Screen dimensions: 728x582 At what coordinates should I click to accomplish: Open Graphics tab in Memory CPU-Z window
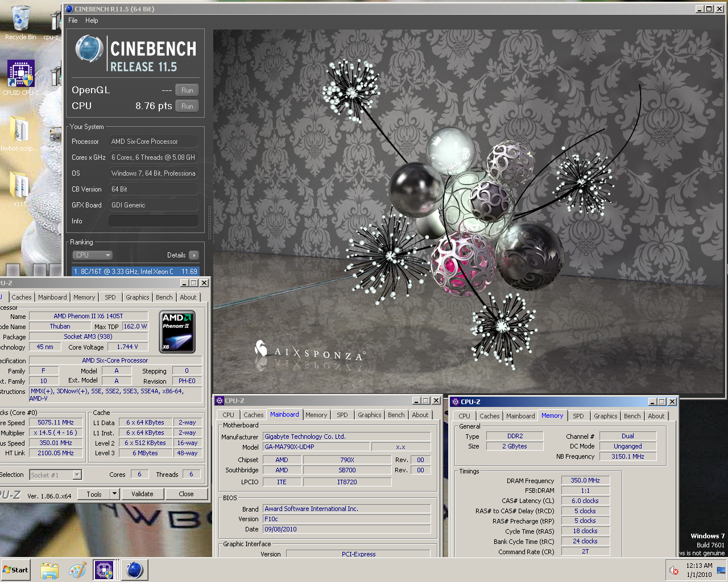(606, 416)
